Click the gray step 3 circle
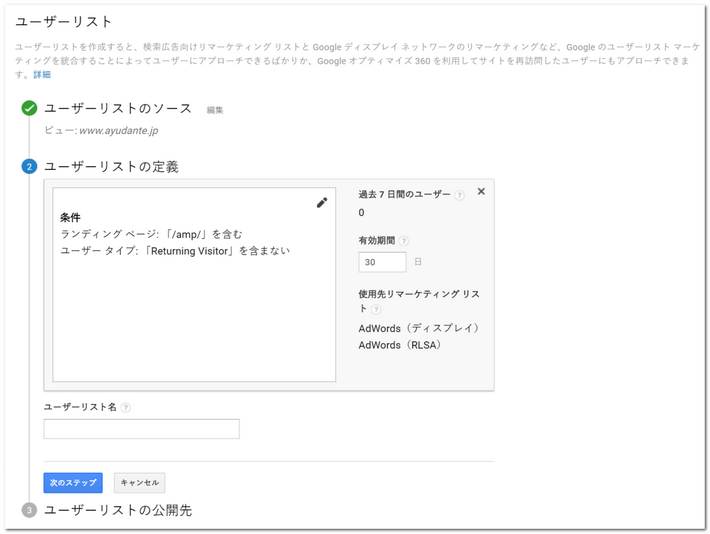 pyautogui.click(x=29, y=510)
